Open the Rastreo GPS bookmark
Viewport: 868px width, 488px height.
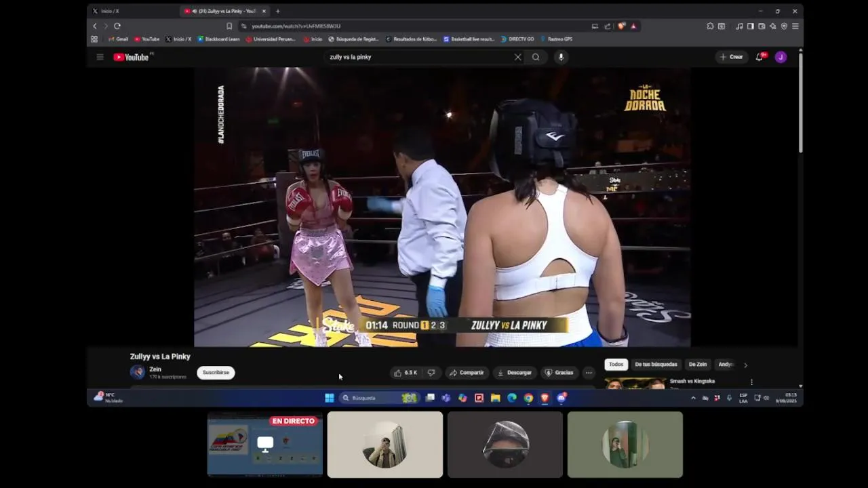[556, 39]
